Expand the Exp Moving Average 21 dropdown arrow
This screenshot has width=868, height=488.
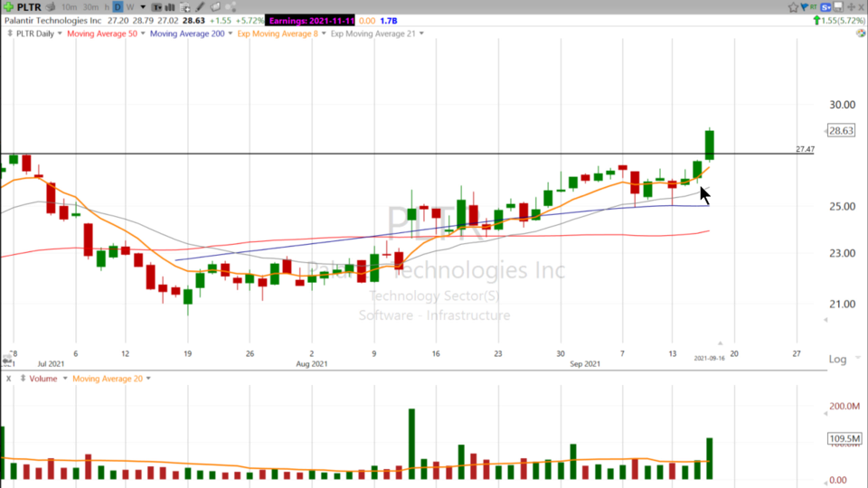[421, 33]
